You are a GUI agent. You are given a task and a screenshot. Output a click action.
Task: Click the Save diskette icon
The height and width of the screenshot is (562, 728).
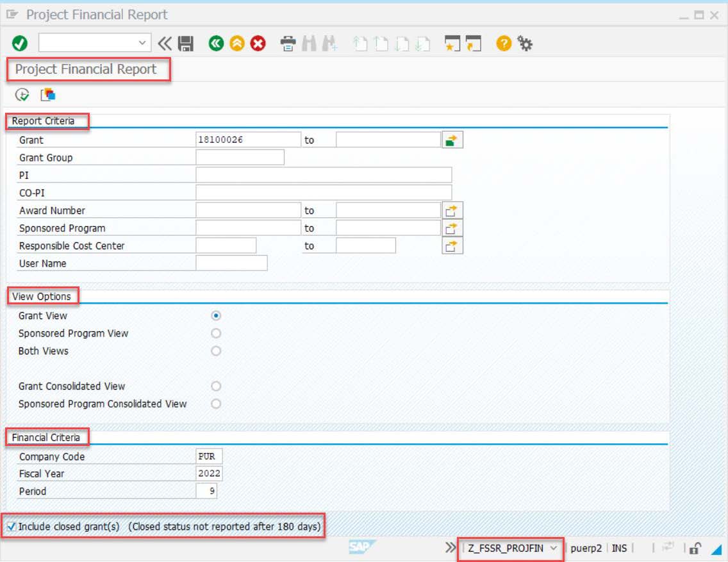186,44
